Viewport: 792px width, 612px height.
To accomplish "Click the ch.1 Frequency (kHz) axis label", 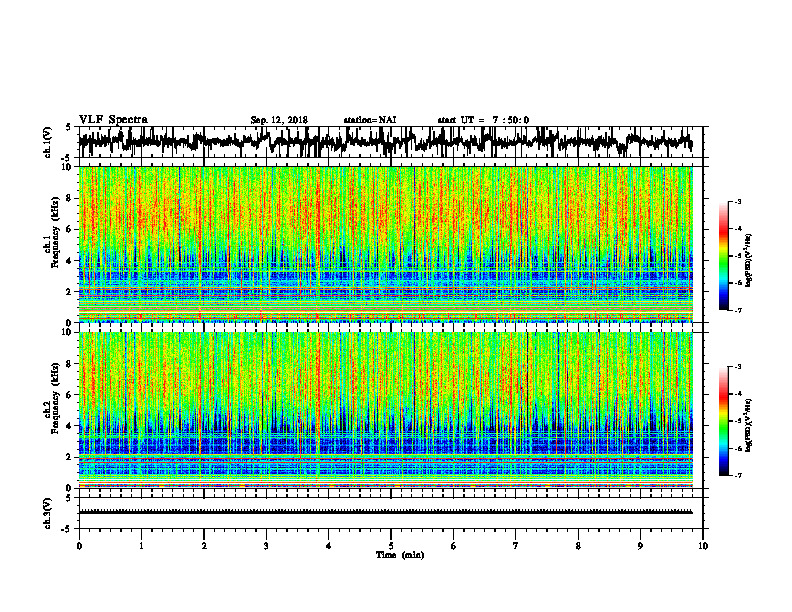I will pos(52,232).
